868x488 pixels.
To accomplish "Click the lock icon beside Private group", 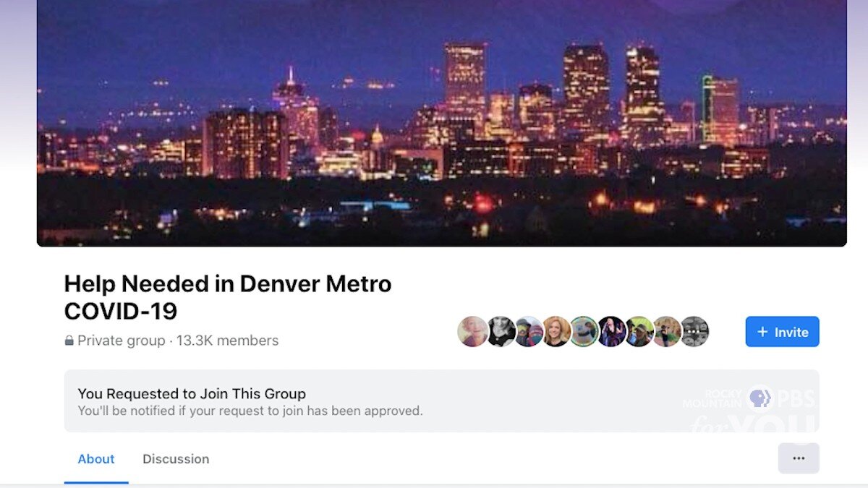I will tap(69, 341).
